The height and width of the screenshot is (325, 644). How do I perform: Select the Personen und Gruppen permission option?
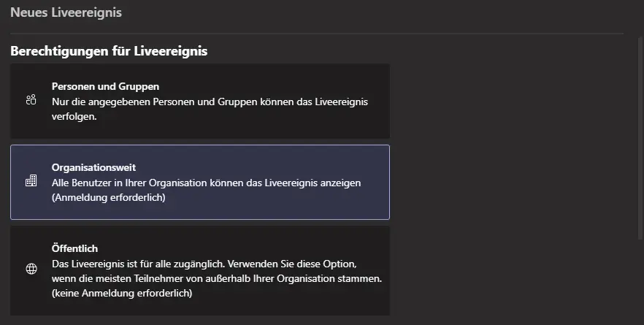(200, 101)
